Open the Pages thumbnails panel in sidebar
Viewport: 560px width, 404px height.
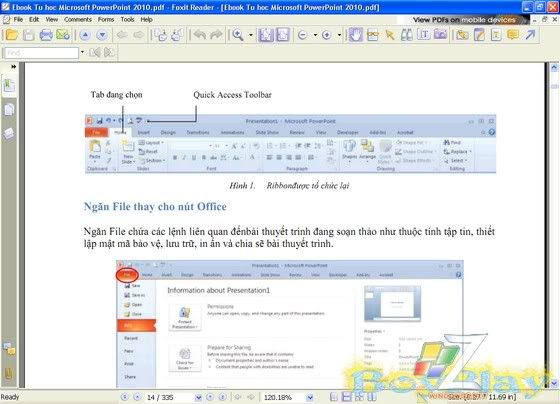point(9,110)
